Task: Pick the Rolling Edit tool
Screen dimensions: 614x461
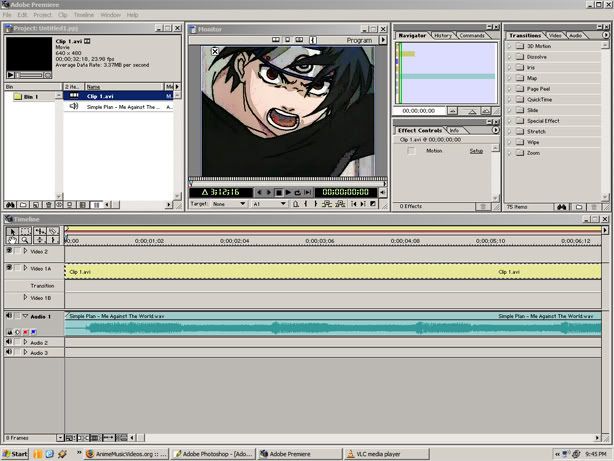Action: pyautogui.click(x=39, y=231)
